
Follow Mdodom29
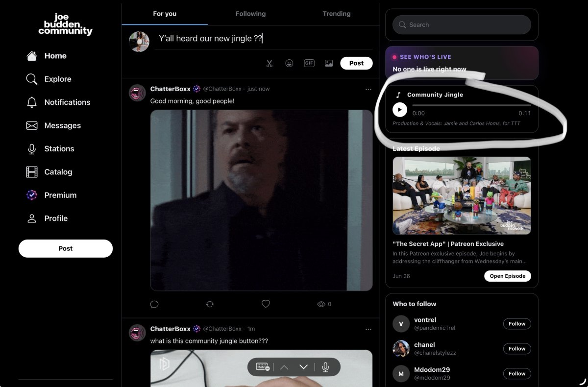pyautogui.click(x=517, y=374)
